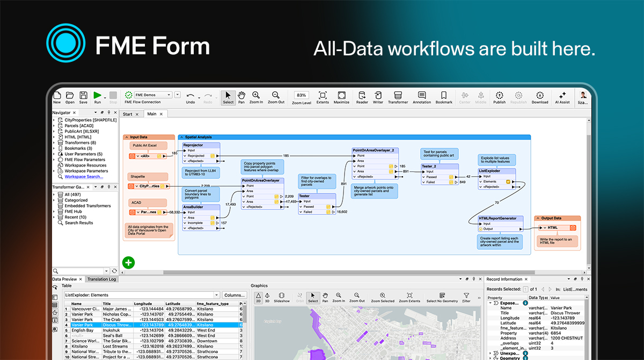Click the FME Flow Connection button
Image resolution: width=644 pixels, height=360 pixels.
click(143, 102)
